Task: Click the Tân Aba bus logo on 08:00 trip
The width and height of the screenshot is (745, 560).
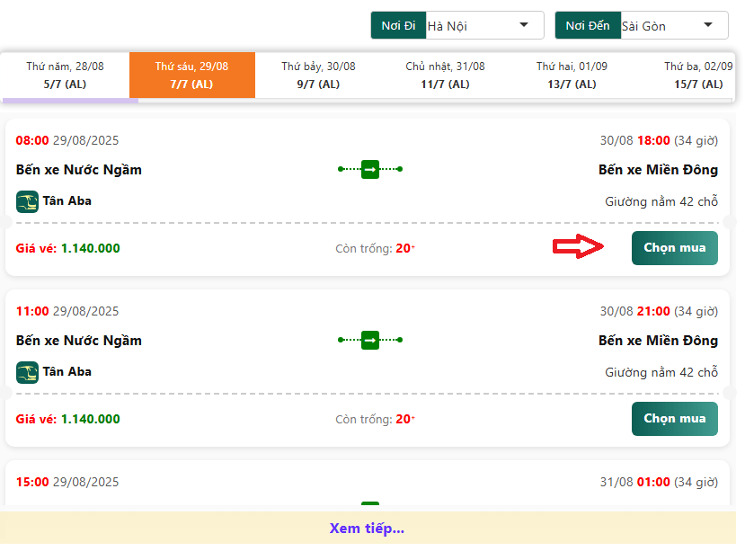Action: point(27,201)
